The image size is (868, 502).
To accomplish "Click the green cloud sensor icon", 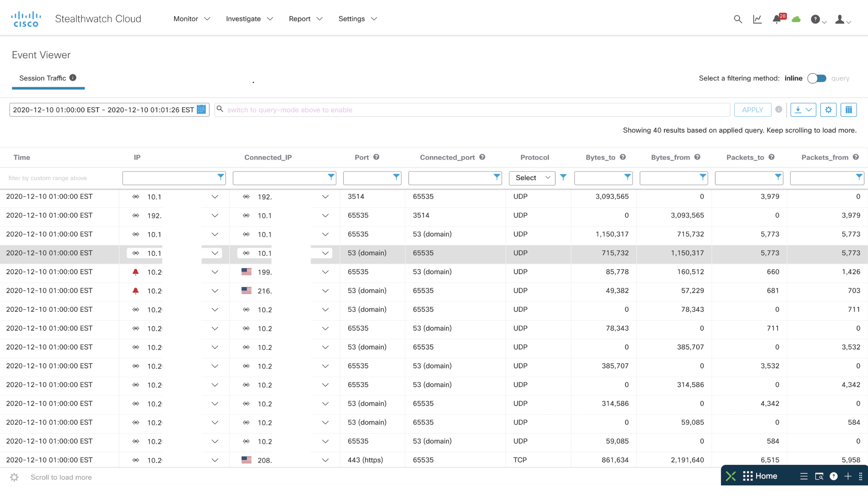I will point(796,19).
